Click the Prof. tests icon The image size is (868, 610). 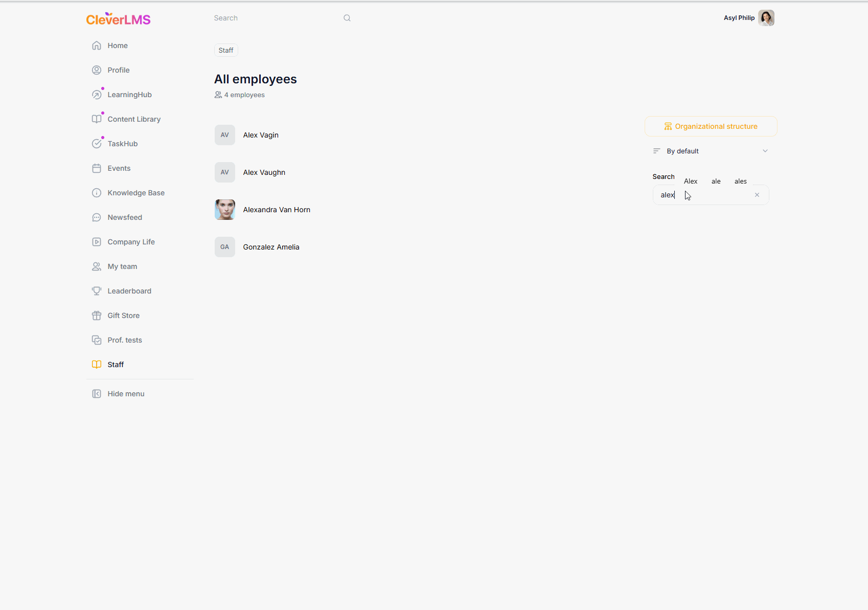[x=97, y=340]
